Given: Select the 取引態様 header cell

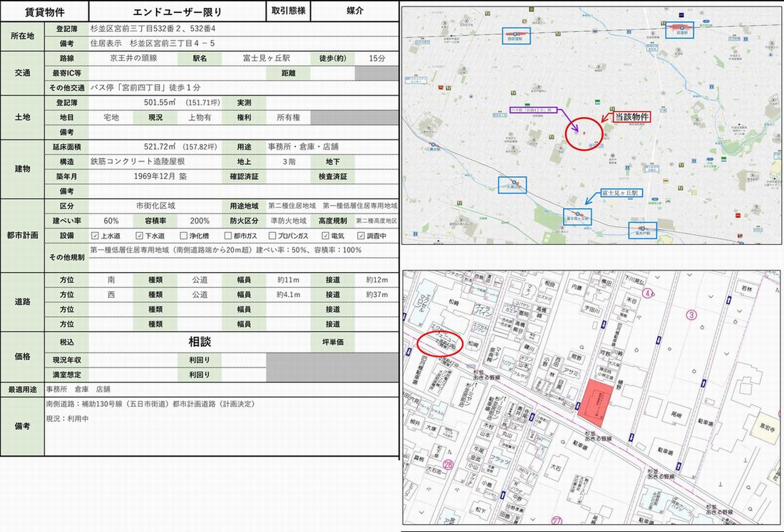Looking at the screenshot, I should [x=289, y=11].
